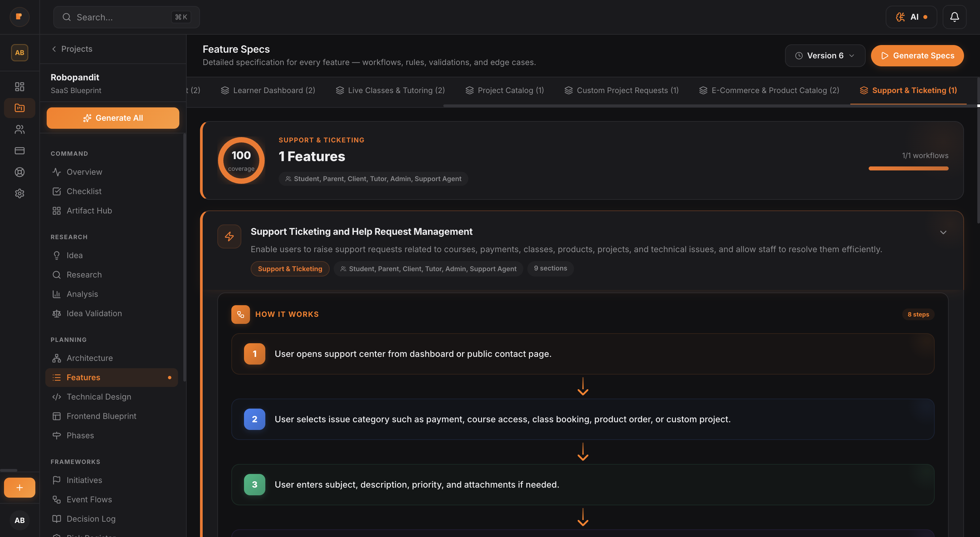The width and height of the screenshot is (980, 537).
Task: Open the Version 6 dropdown
Action: [825, 56]
